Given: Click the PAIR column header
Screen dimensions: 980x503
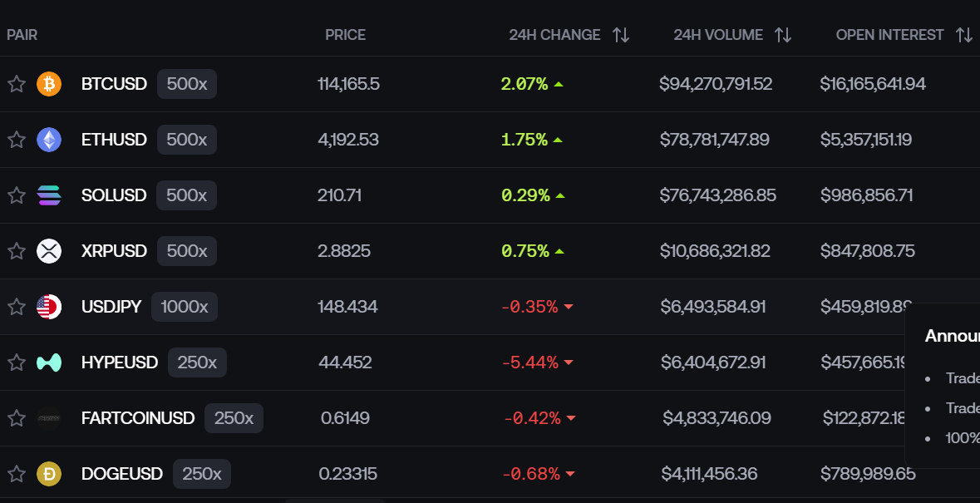Looking at the screenshot, I should tap(22, 35).
